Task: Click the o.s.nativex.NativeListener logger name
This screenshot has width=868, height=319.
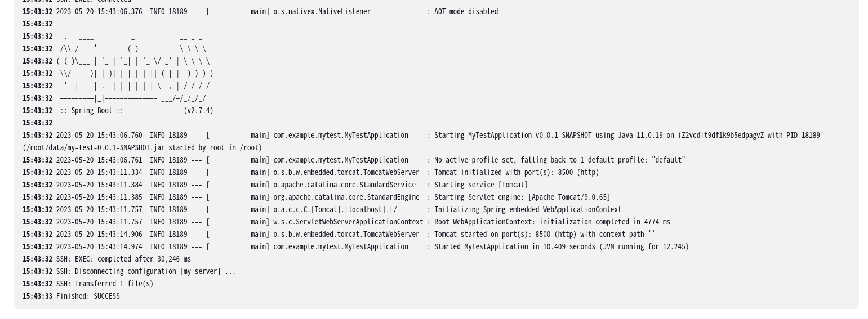Action: 322,11
